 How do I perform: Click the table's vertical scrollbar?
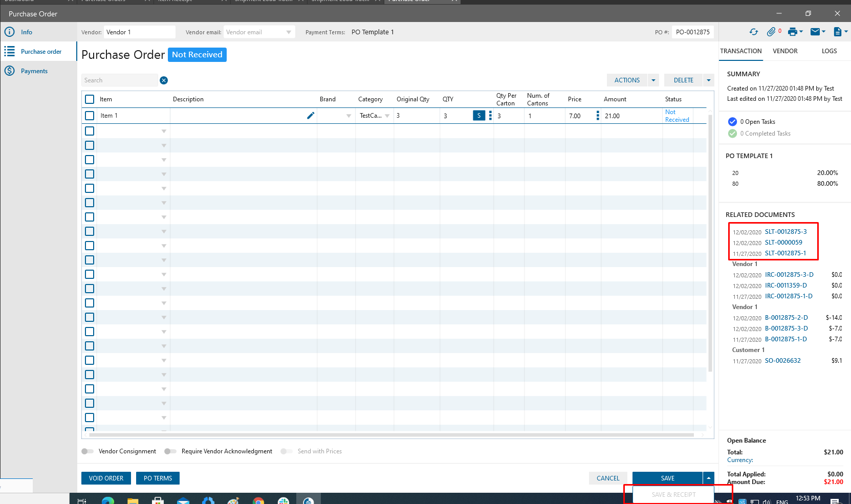click(x=710, y=243)
